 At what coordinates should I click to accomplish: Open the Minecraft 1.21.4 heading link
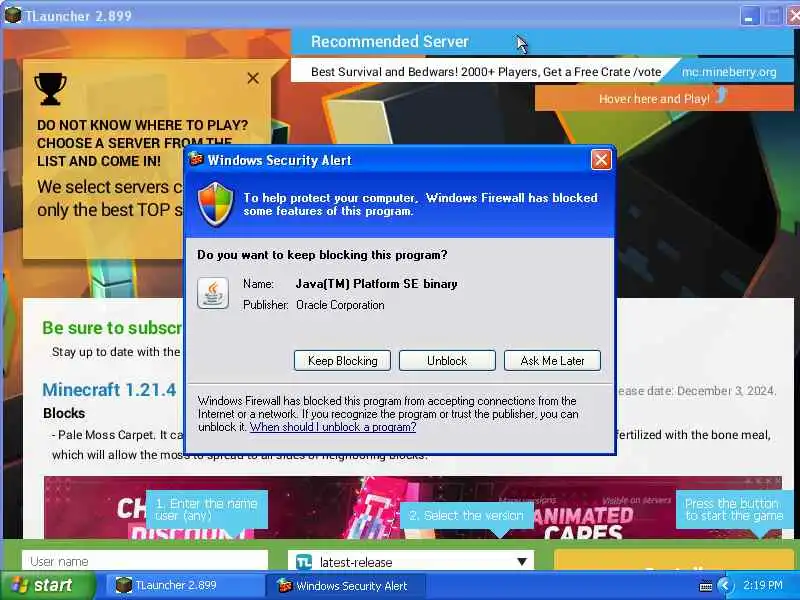coord(109,390)
